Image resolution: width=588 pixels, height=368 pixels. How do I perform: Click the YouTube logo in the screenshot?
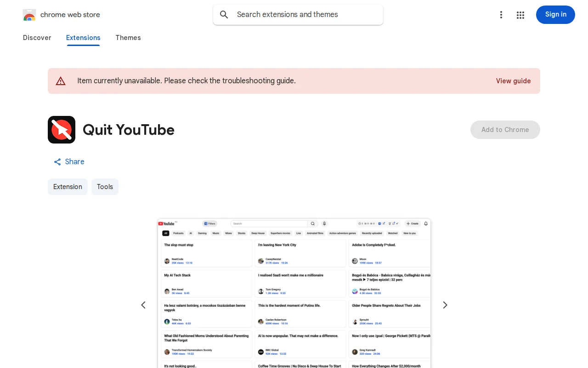[167, 224]
